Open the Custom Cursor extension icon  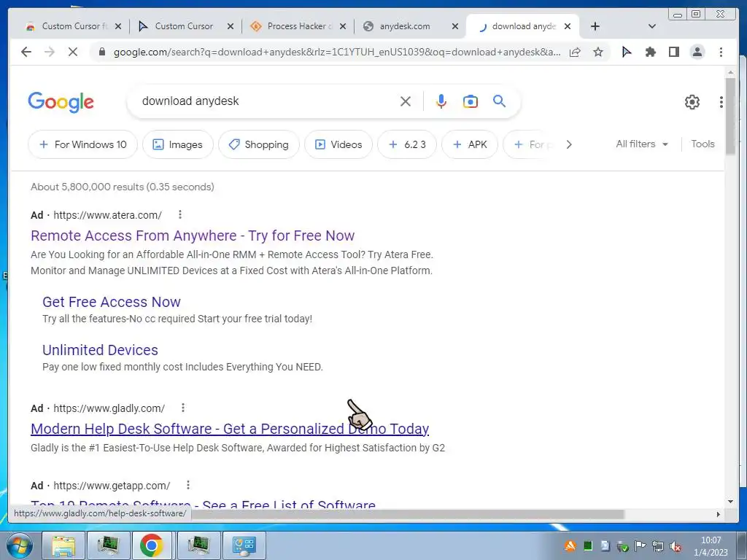(627, 52)
